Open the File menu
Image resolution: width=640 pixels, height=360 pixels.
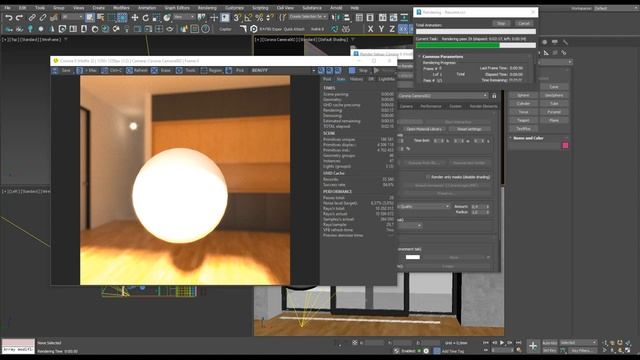pos(7,8)
